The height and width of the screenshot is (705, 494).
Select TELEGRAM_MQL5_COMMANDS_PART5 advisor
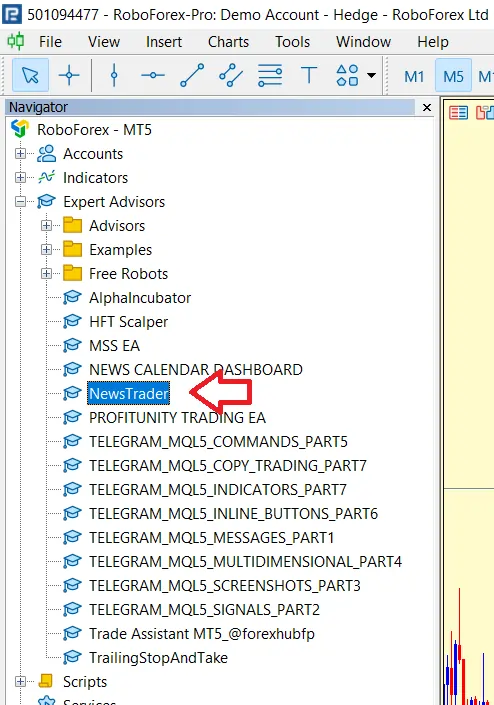click(x=218, y=442)
